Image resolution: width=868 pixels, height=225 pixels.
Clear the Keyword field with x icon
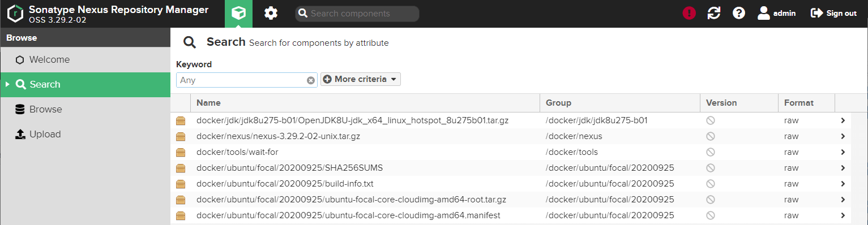point(311,80)
